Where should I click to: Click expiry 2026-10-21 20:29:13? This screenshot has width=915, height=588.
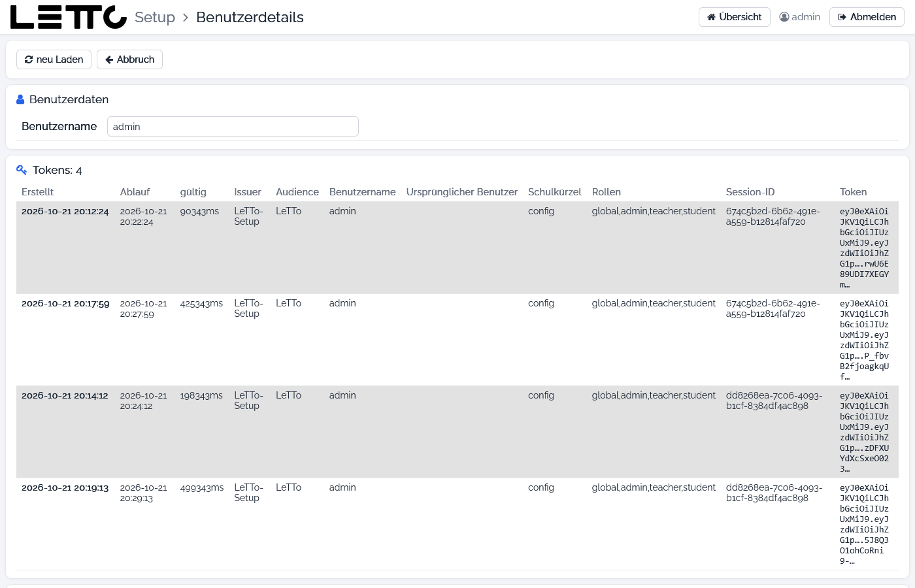pos(144,493)
